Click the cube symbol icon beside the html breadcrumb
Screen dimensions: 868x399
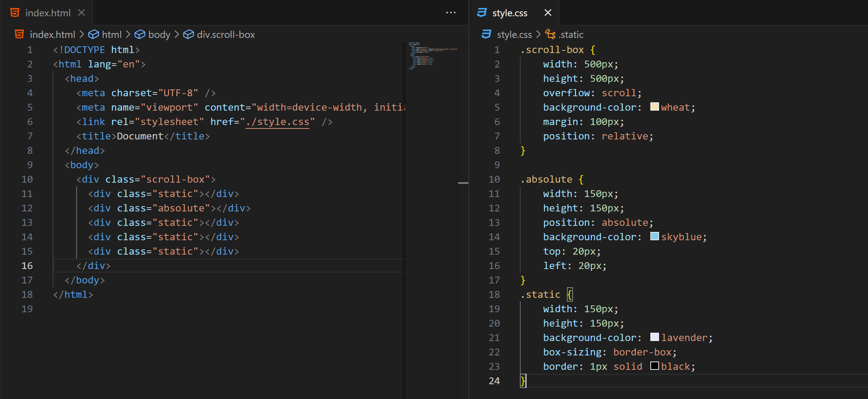[93, 34]
